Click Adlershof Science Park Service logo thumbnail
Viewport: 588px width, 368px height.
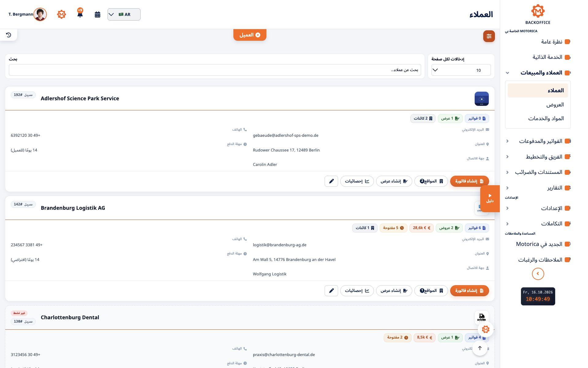pos(481,99)
